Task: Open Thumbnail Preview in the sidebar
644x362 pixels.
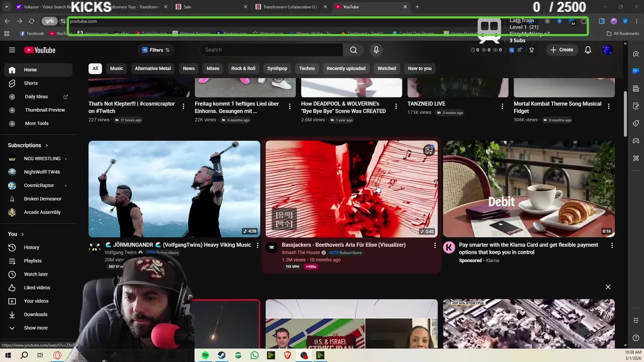Action: [38, 110]
